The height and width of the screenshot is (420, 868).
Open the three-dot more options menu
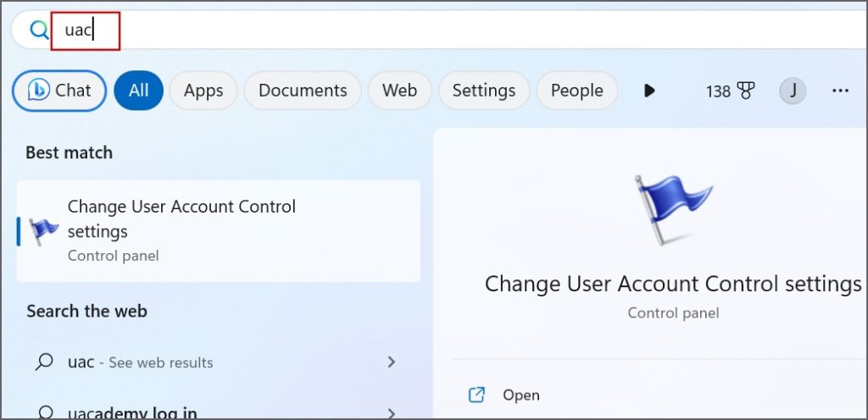pyautogui.click(x=840, y=91)
